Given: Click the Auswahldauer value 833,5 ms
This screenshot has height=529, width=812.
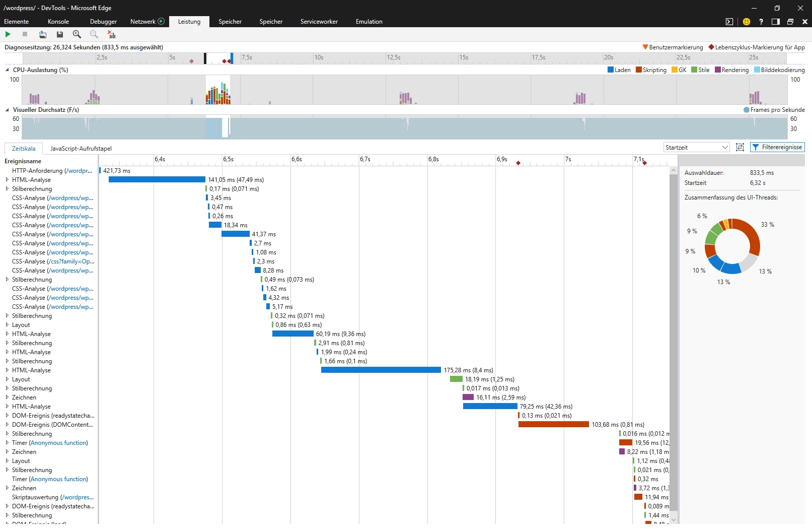Looking at the screenshot, I should (762, 173).
